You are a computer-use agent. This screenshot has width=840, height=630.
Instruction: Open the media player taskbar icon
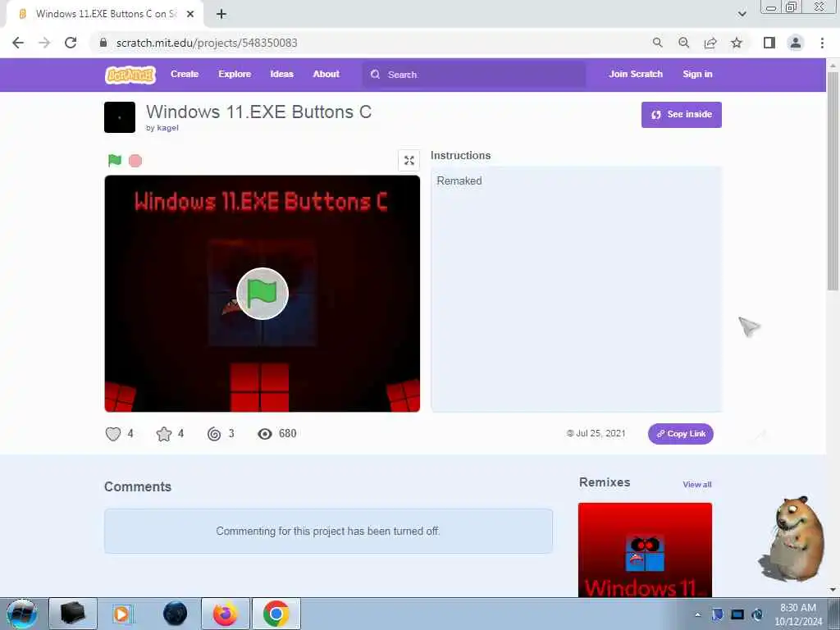[x=121, y=614]
